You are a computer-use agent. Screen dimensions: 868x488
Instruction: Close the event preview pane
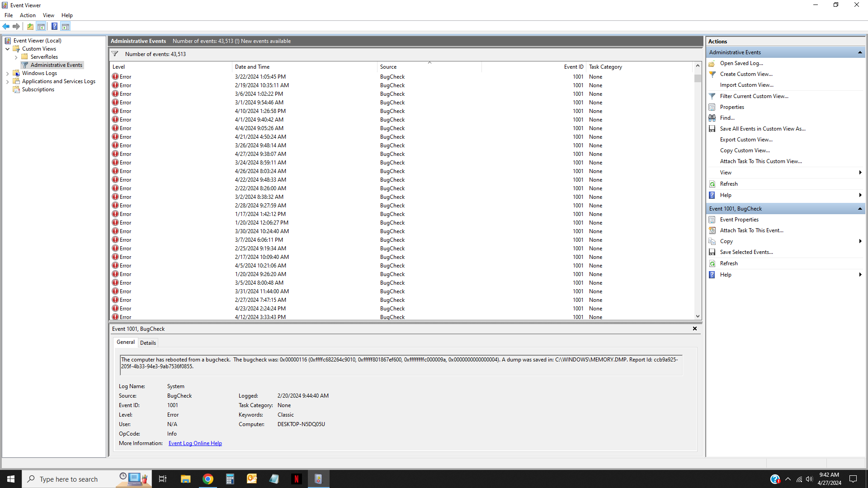[x=695, y=328]
